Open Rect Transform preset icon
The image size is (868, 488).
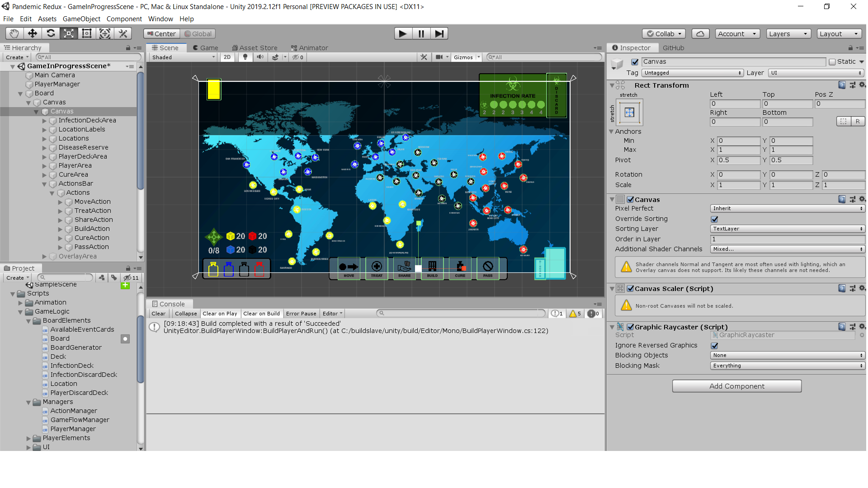click(852, 85)
